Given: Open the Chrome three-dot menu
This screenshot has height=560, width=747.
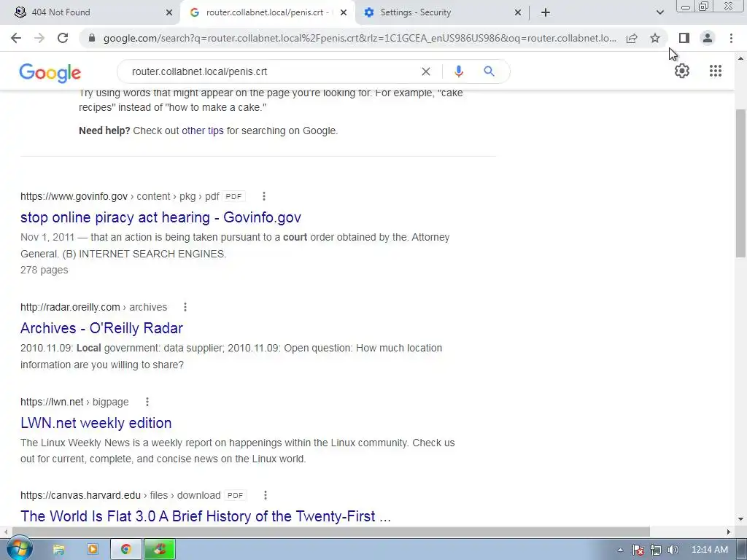Looking at the screenshot, I should click(x=731, y=38).
